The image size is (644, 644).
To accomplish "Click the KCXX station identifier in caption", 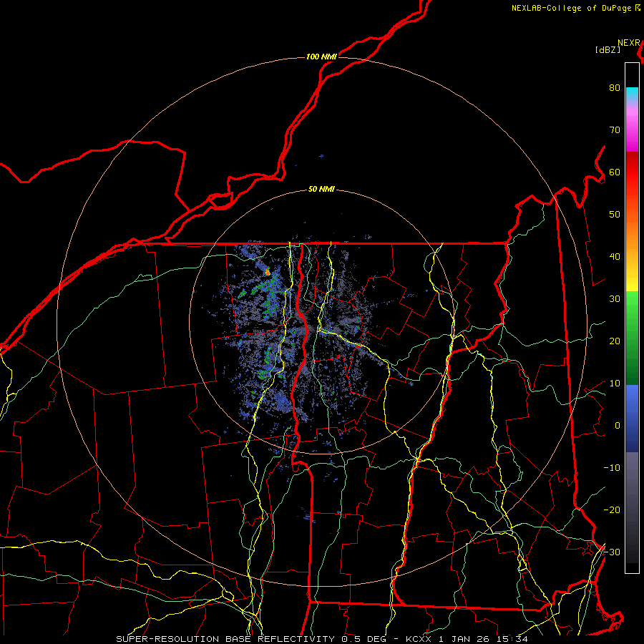I will (419, 639).
